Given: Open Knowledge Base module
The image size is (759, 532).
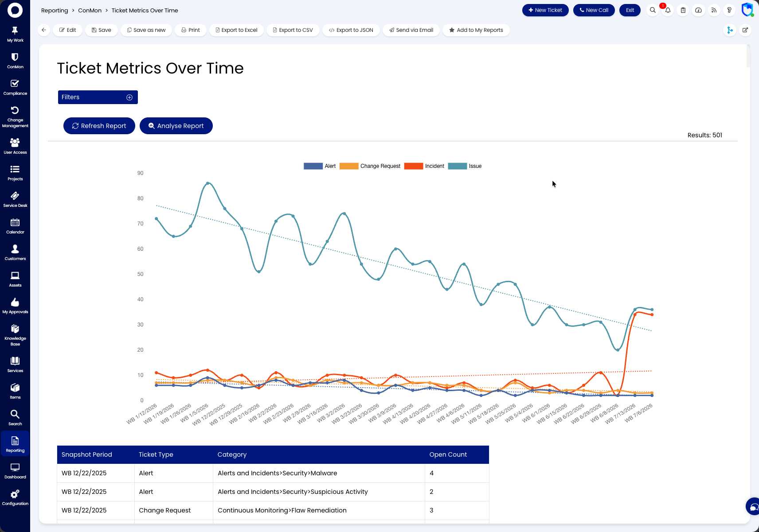Looking at the screenshot, I should click(x=15, y=335).
